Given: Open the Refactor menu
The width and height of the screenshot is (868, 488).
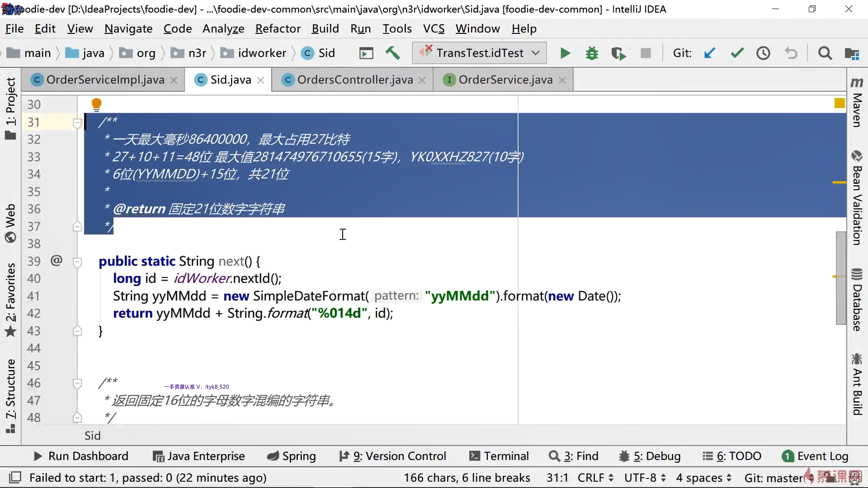Looking at the screenshot, I should click(278, 29).
